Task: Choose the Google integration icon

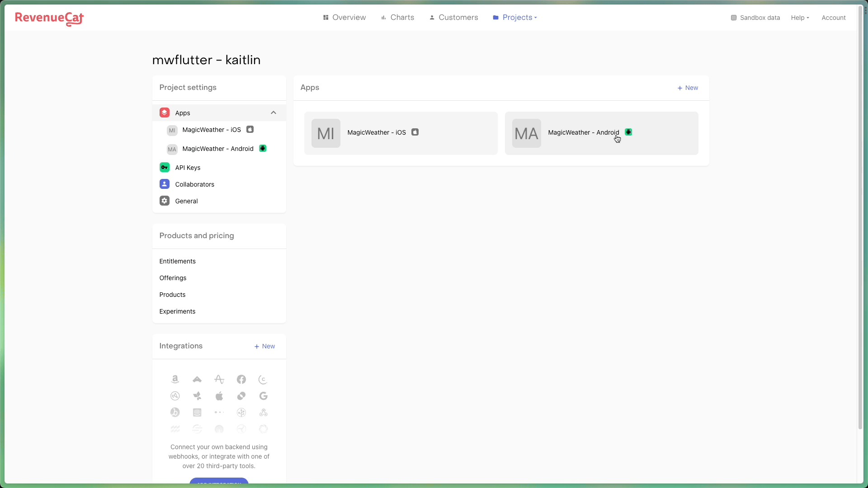Action: (264, 396)
